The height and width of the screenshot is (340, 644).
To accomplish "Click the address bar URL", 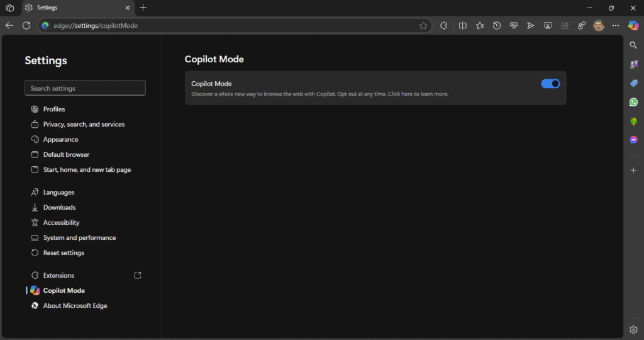I will (96, 25).
